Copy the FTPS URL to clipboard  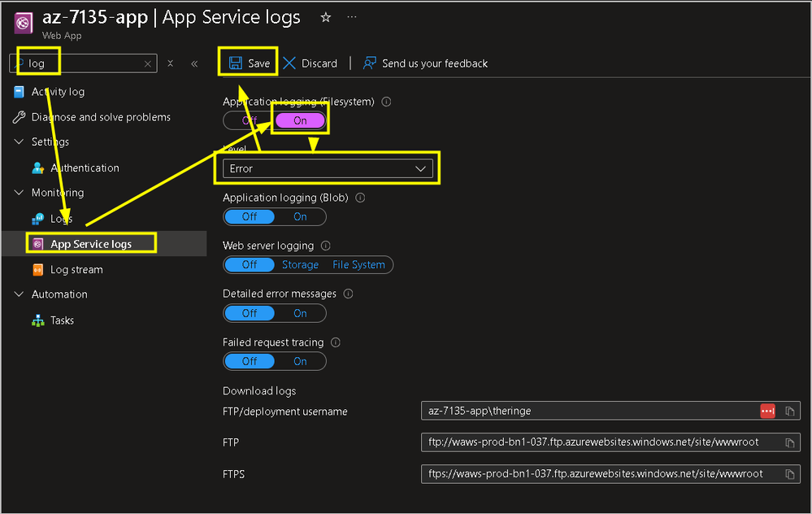coord(790,474)
